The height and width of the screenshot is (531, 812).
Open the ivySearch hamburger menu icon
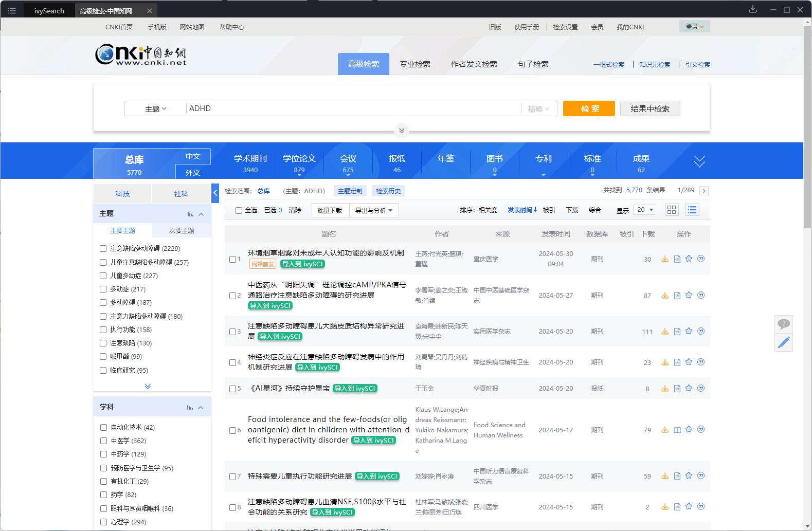(12, 10)
